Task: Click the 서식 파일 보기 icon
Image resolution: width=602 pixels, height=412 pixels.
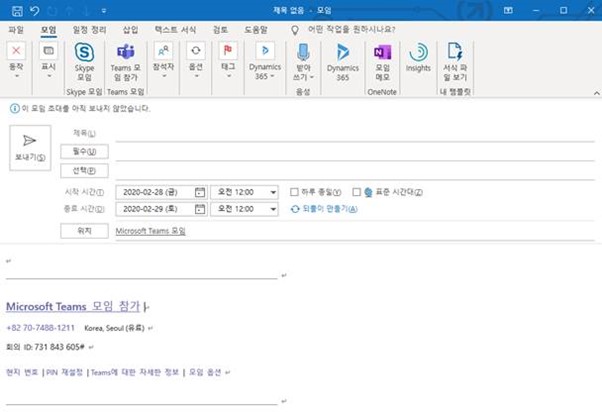Action: point(455,52)
